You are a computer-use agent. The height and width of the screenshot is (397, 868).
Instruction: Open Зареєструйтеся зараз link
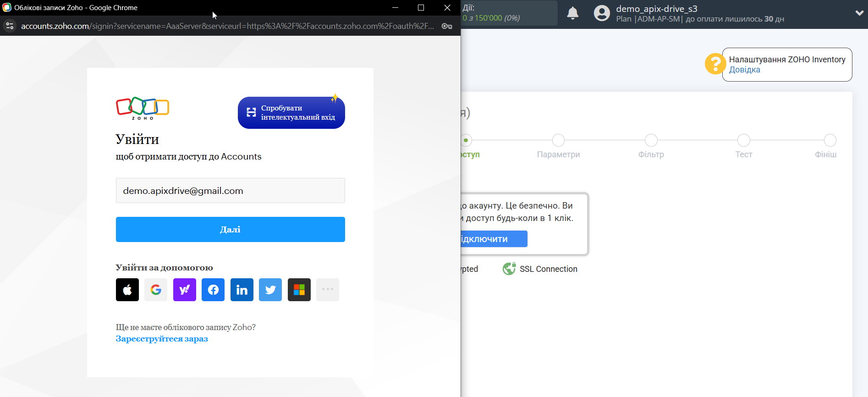point(162,339)
